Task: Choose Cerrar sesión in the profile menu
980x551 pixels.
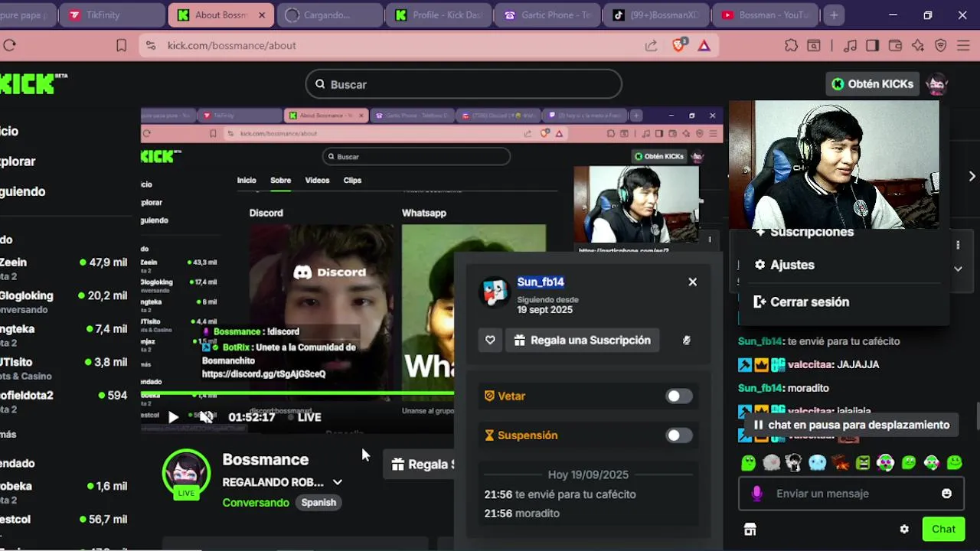Action: [801, 302]
